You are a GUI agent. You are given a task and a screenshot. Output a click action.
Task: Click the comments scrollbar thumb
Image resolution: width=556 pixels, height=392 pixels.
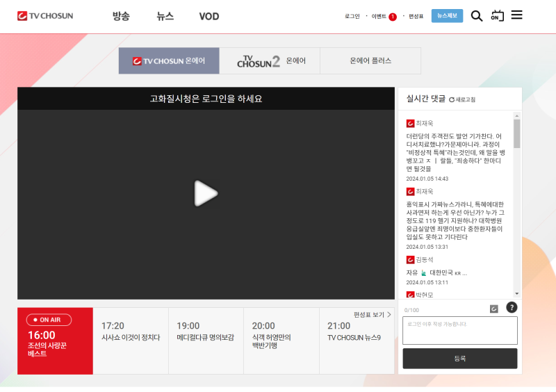pyautogui.click(x=516, y=133)
